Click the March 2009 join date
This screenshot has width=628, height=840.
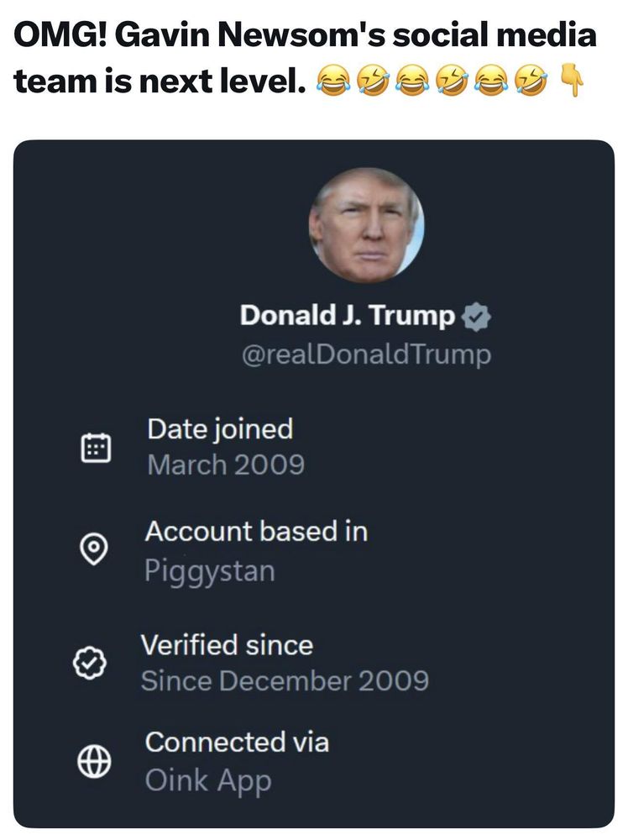tap(225, 465)
